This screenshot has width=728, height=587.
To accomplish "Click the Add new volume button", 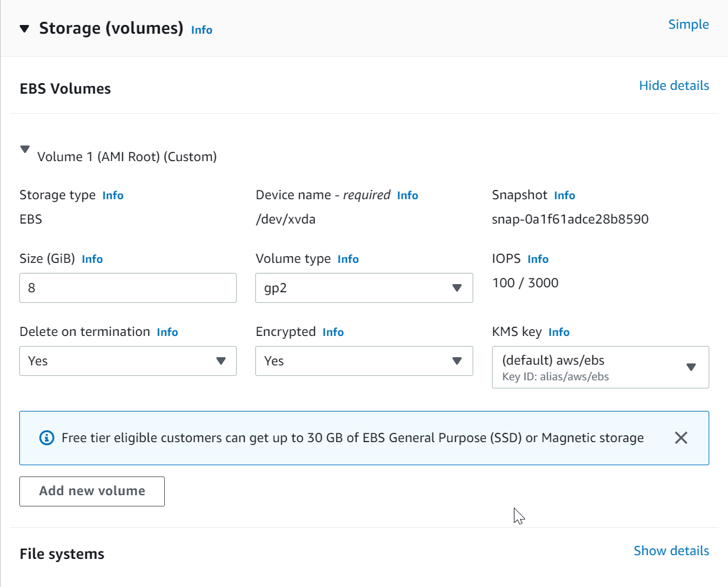I will (x=92, y=491).
